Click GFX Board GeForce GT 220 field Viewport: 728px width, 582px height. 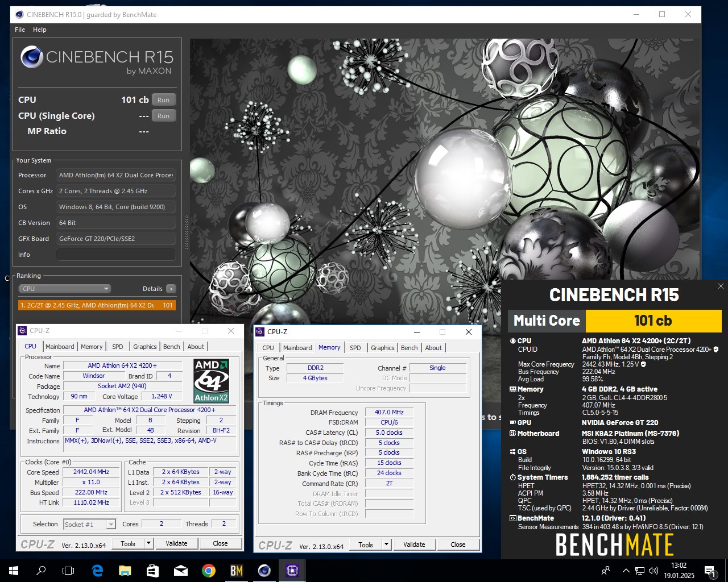click(x=116, y=239)
